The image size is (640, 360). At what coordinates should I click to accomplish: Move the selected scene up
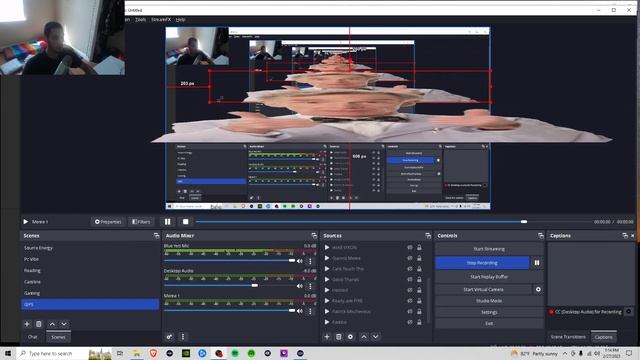52,324
